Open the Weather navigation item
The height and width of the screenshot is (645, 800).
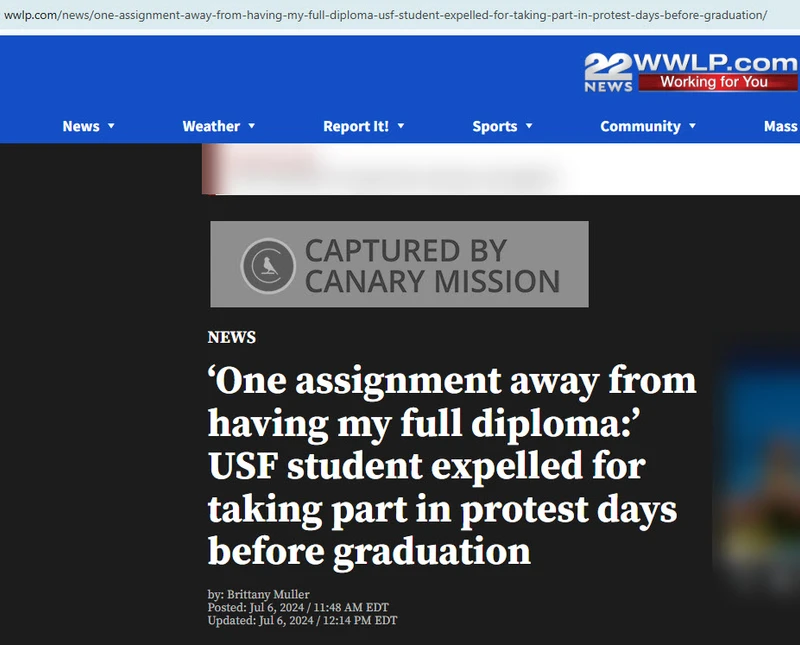pyautogui.click(x=211, y=126)
